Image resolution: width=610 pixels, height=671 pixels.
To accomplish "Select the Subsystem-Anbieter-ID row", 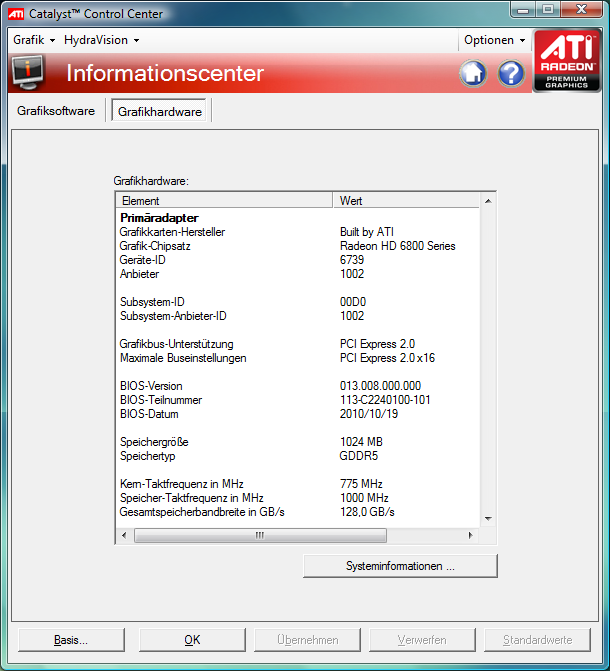I will pos(298,316).
